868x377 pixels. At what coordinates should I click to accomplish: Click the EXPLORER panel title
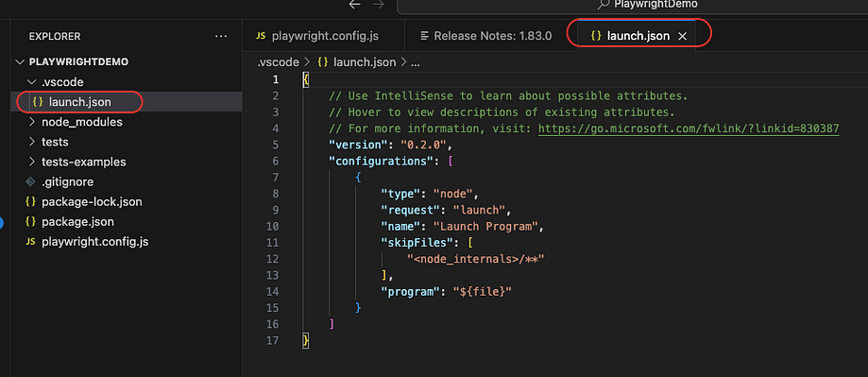(x=55, y=37)
